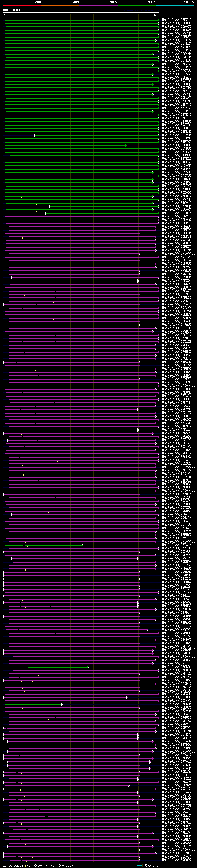Open hit UniRef100_C5YY59
Image resolution: width=197 pixels, height=868 pixels.
(177, 805)
